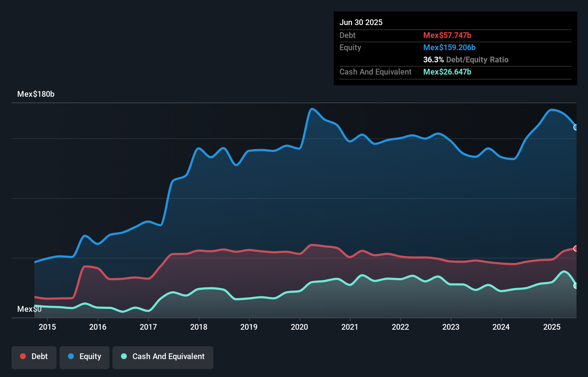Viewport: 588px width, 377px height.
Task: Click the Mex$180b y-axis label
Action: pyautogui.click(x=36, y=94)
